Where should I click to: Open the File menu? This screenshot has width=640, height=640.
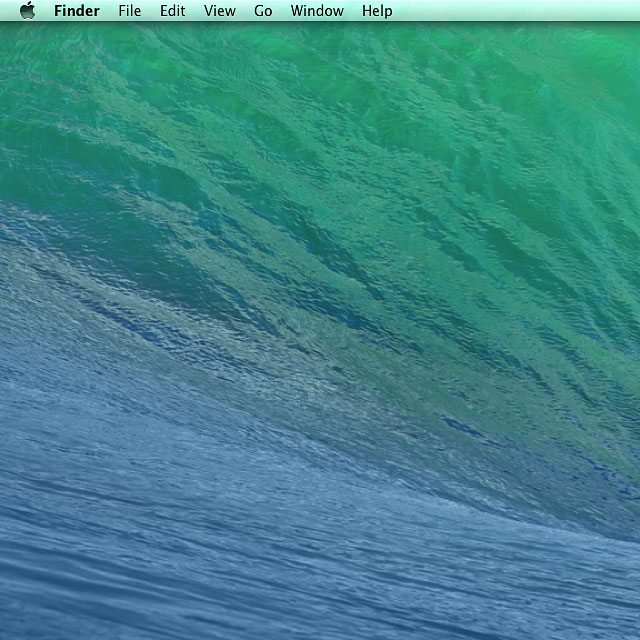[130, 11]
